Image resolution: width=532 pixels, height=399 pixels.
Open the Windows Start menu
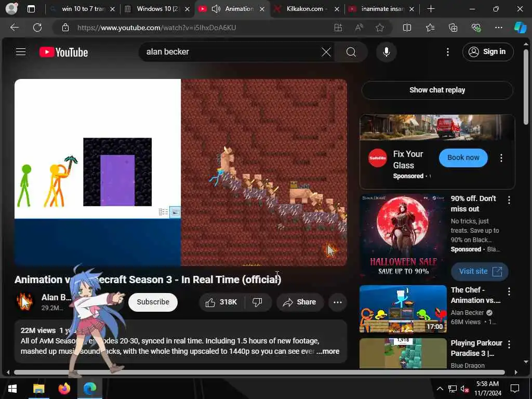(x=12, y=389)
